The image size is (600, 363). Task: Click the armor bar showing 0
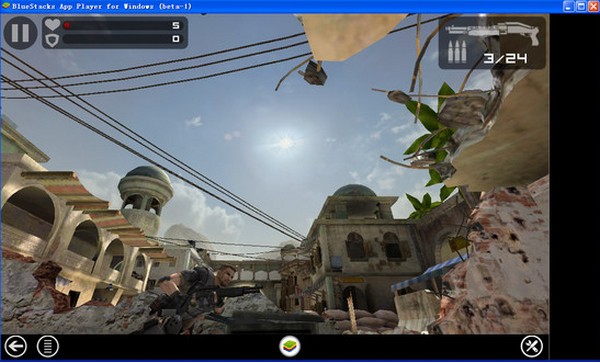tap(122, 39)
